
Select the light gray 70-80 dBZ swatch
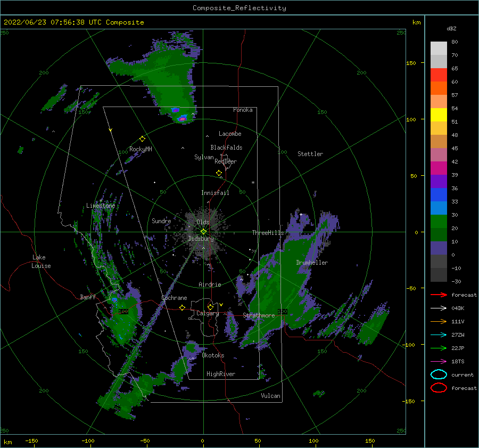tap(439, 48)
